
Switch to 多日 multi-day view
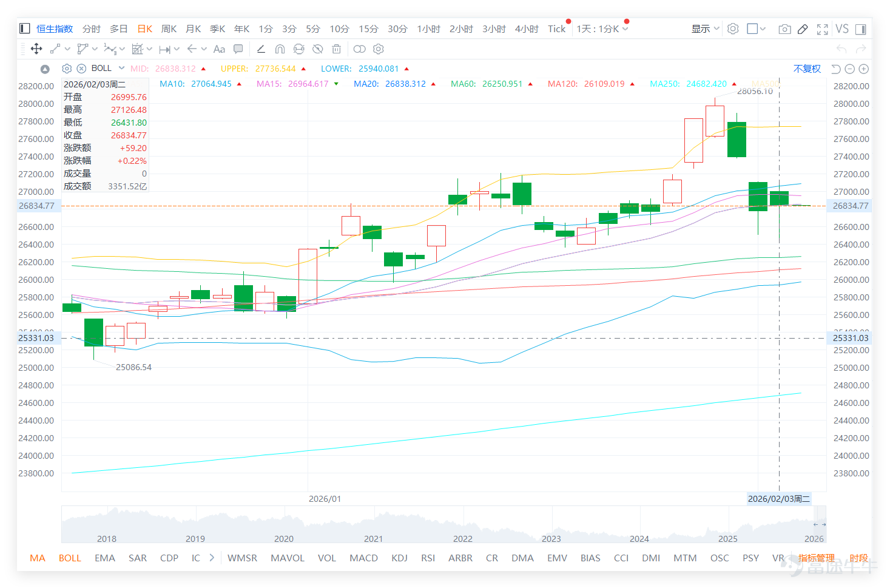point(119,29)
